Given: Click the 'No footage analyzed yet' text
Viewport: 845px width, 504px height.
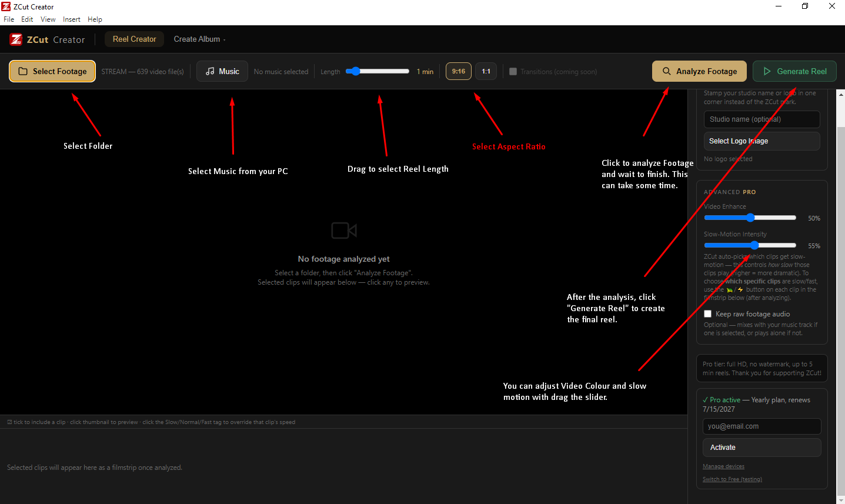Looking at the screenshot, I should [344, 259].
